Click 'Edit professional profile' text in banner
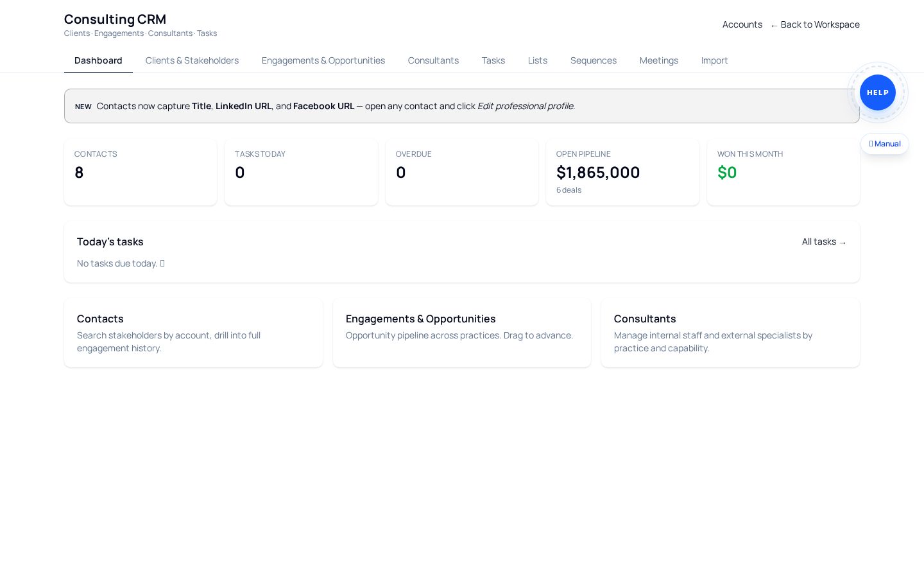The width and height of the screenshot is (924, 578). [x=526, y=106]
